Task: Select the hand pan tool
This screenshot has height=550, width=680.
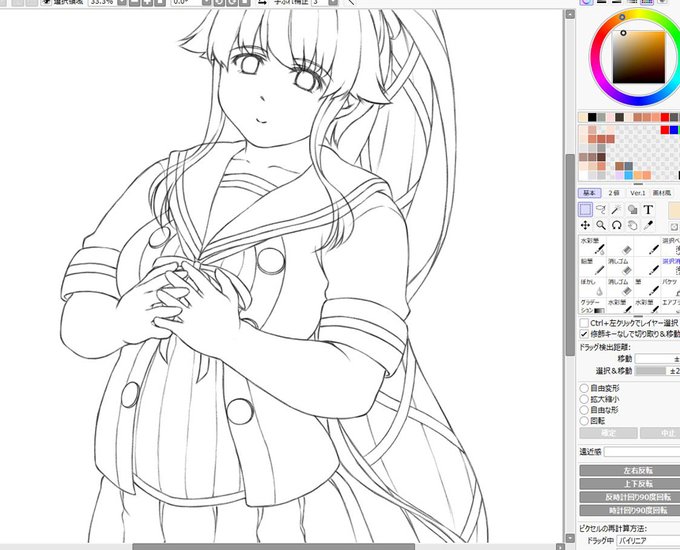Action: coord(632,225)
